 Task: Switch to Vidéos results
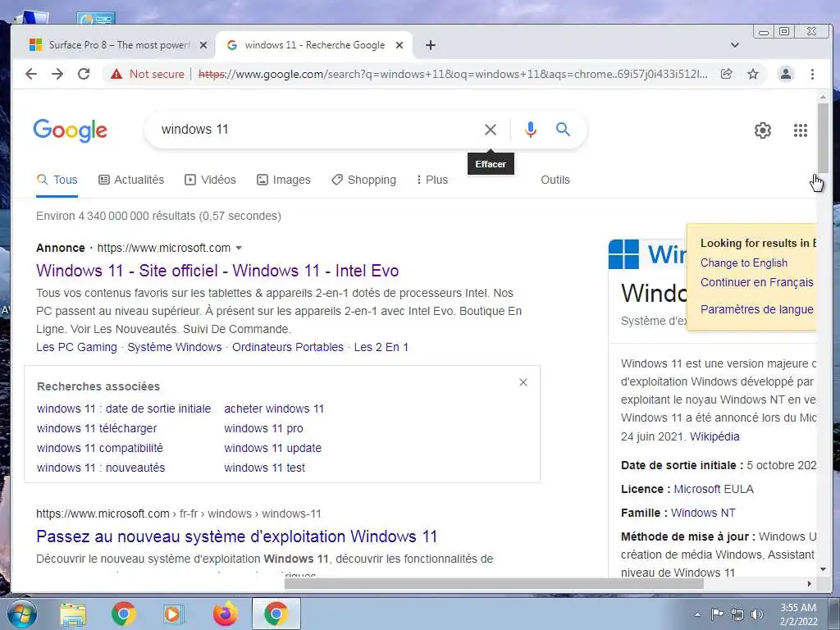(x=210, y=180)
